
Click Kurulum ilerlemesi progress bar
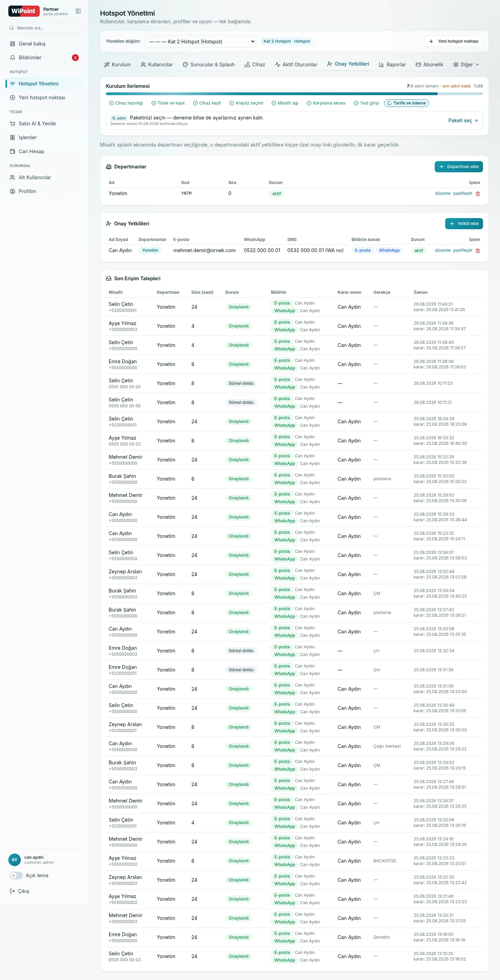(x=294, y=93)
